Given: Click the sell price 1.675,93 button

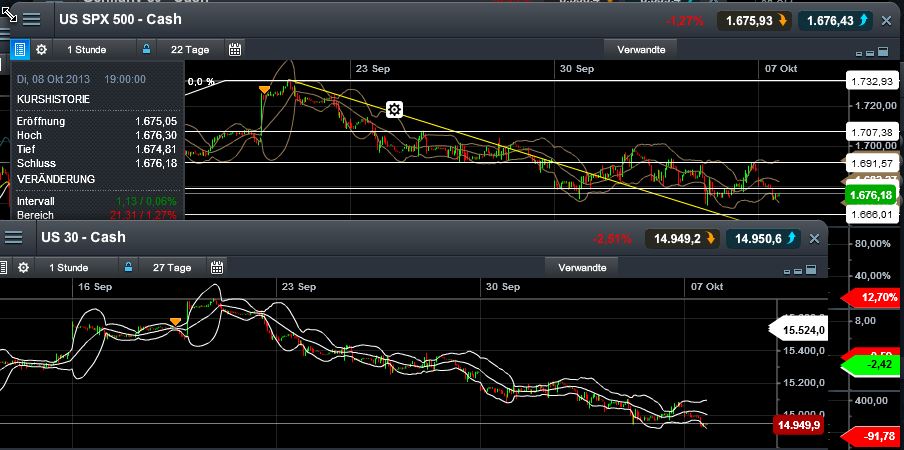Looking at the screenshot, I should tap(755, 21).
